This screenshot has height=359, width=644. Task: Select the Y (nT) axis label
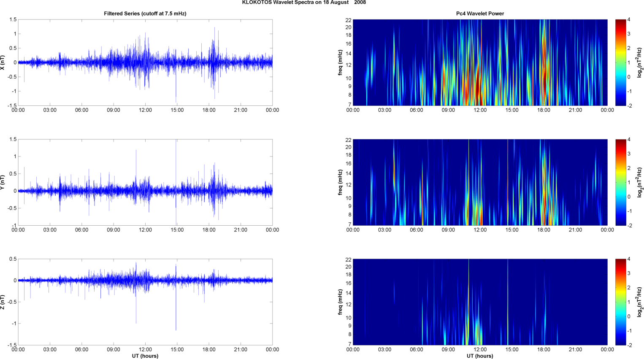click(3, 182)
